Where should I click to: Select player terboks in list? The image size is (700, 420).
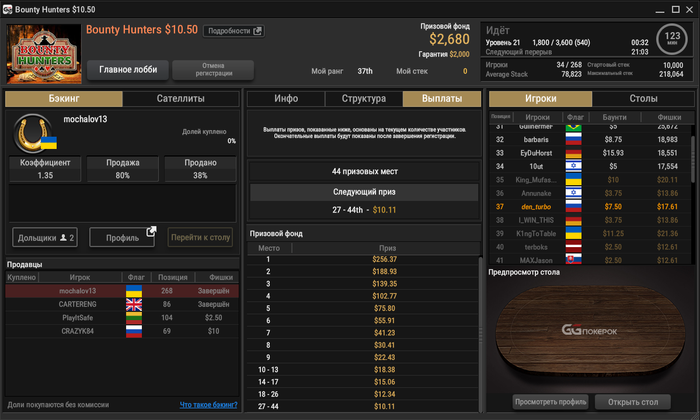point(590,247)
